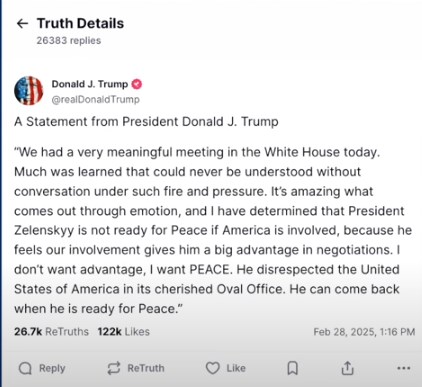Open the share upload icon
This screenshot has height=387, width=422.
(x=347, y=368)
